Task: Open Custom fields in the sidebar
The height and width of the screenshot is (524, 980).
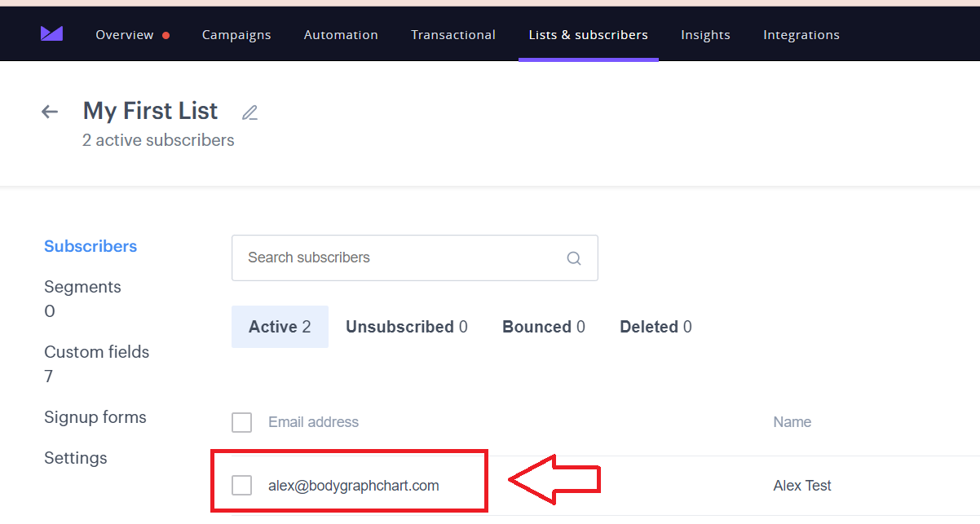Action: tap(97, 352)
